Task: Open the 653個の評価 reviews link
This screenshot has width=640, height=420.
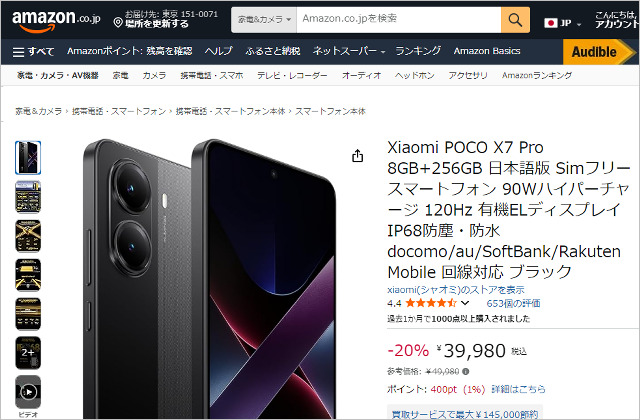Action: tap(513, 303)
